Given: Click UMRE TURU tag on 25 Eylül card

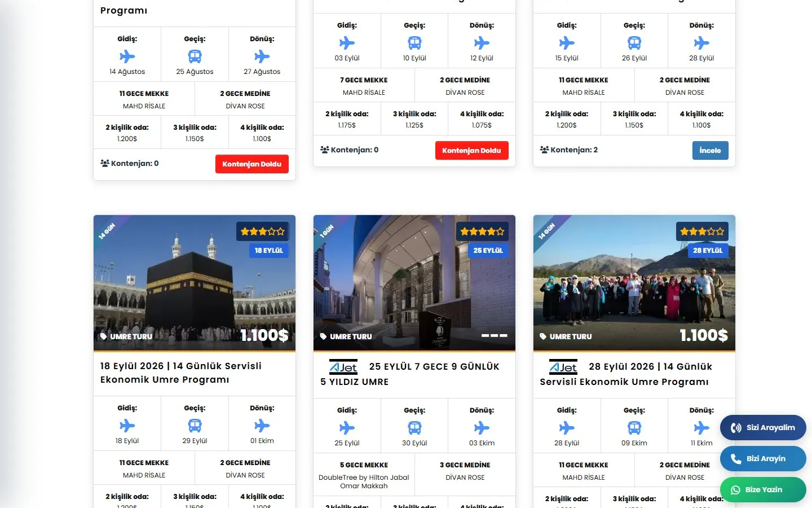Looking at the screenshot, I should click(346, 336).
